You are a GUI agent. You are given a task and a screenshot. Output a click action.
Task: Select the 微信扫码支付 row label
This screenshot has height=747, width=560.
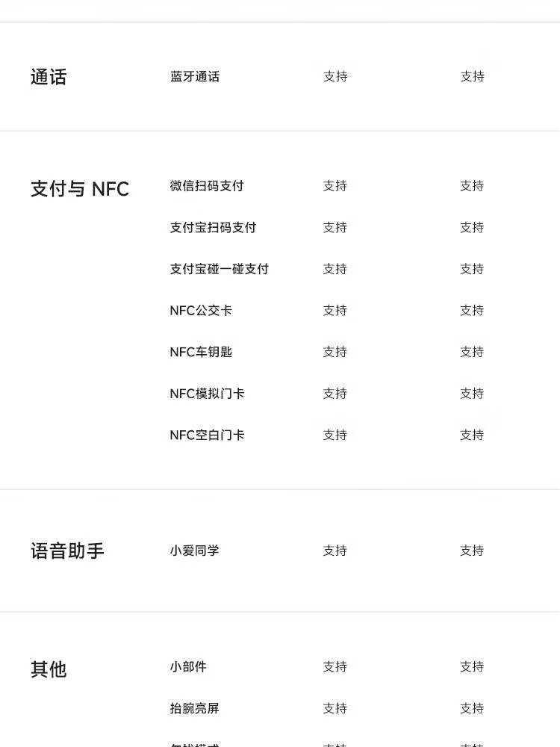point(207,186)
